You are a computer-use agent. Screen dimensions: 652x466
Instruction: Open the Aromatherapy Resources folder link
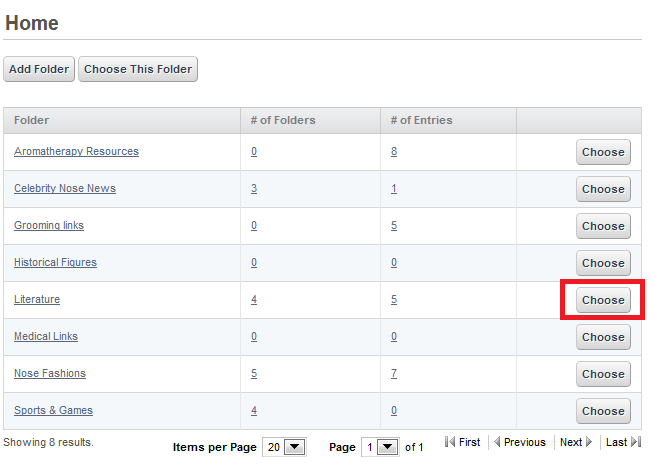[x=77, y=151]
